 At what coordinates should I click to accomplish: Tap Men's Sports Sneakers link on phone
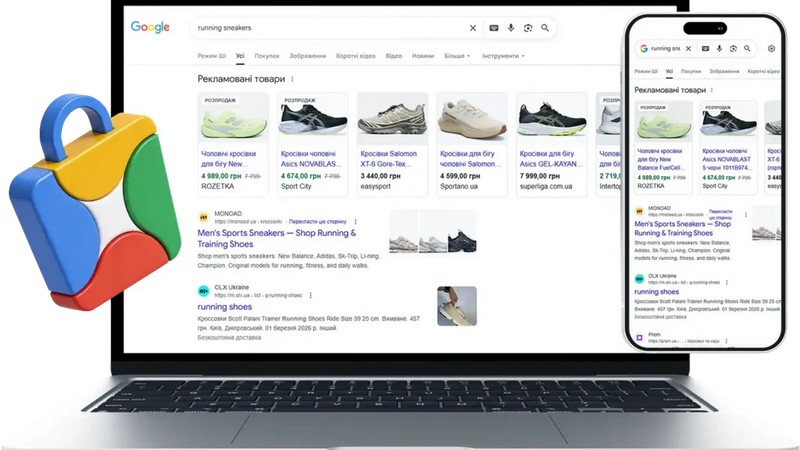pyautogui.click(x=682, y=228)
